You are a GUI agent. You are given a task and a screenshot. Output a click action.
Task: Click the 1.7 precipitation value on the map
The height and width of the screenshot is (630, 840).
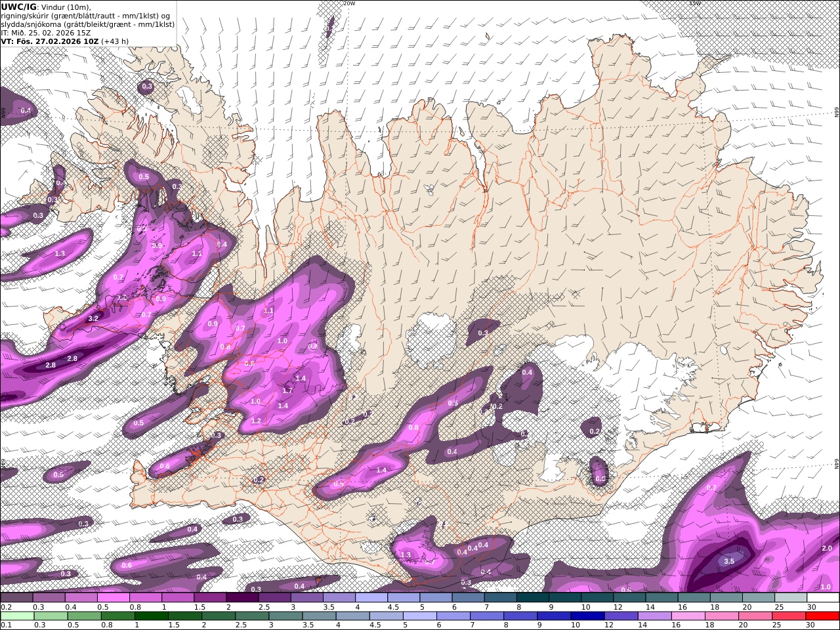287,391
